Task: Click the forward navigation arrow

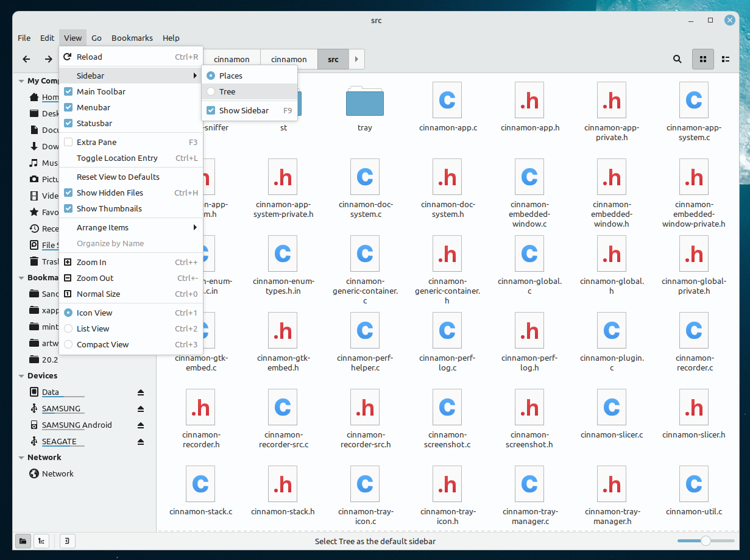Action: pos(48,59)
